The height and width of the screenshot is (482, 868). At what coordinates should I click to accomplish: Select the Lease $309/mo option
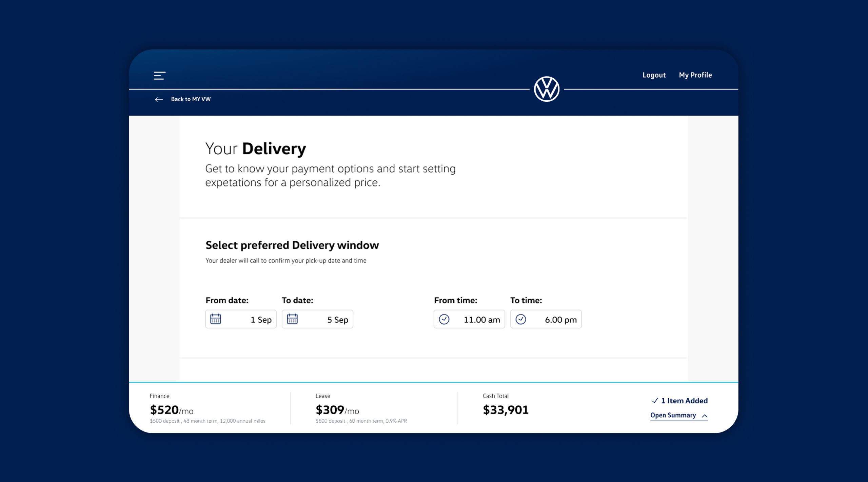click(x=337, y=410)
